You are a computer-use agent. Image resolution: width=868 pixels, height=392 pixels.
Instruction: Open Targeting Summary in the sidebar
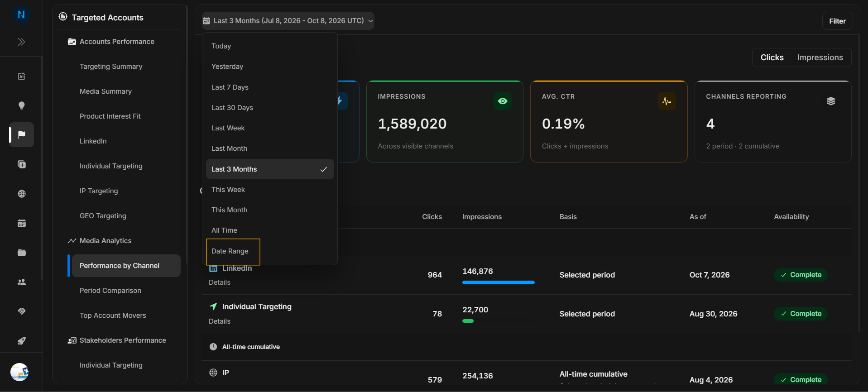click(111, 67)
